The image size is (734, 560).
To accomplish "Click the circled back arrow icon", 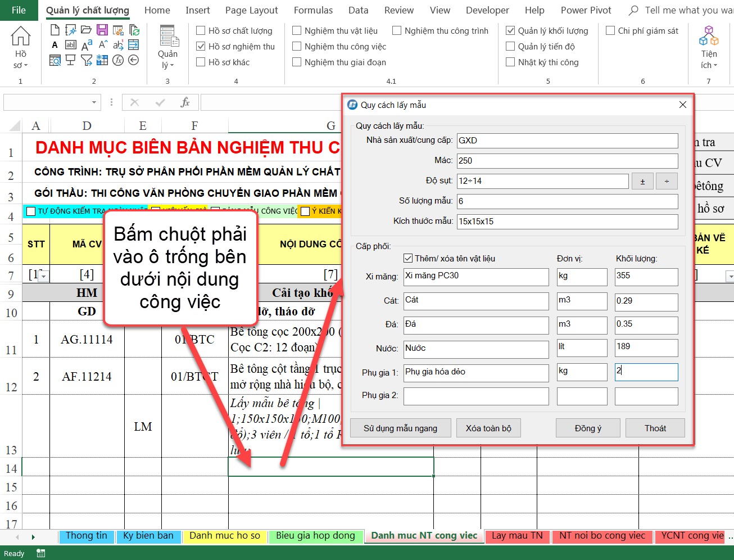I will coord(134,60).
